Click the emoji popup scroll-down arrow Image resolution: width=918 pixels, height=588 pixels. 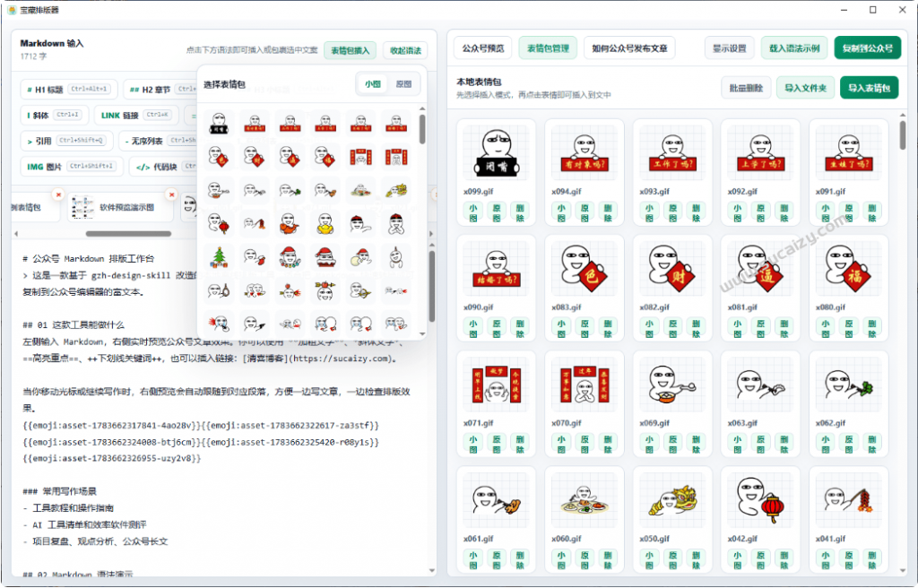(422, 334)
